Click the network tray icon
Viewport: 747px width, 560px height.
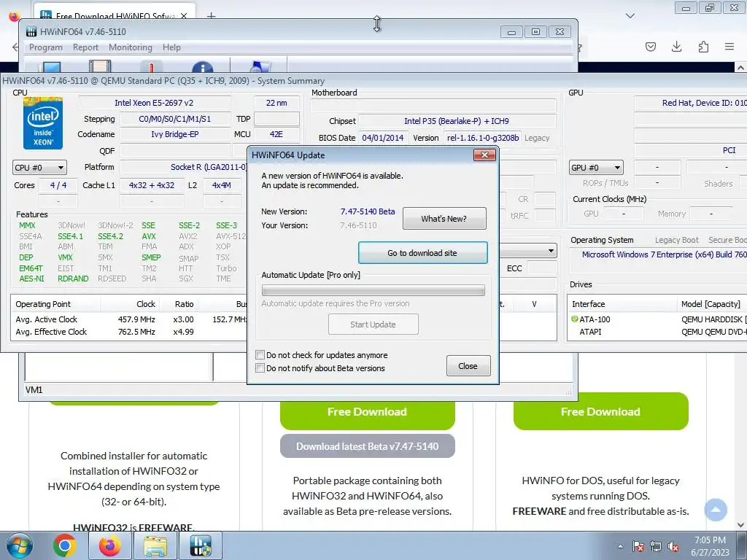pos(656,546)
